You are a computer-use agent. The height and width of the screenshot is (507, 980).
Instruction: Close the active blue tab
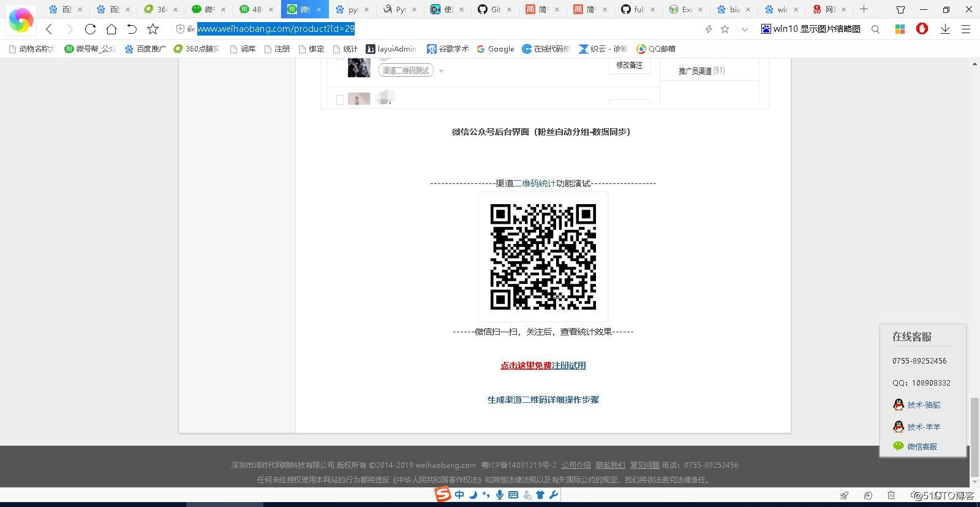click(318, 9)
